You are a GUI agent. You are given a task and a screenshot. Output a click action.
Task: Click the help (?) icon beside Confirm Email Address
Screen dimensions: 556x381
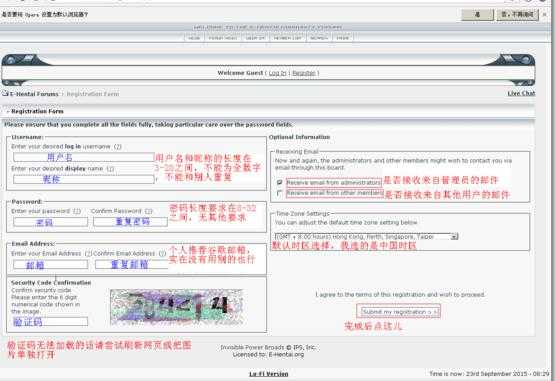162,254
